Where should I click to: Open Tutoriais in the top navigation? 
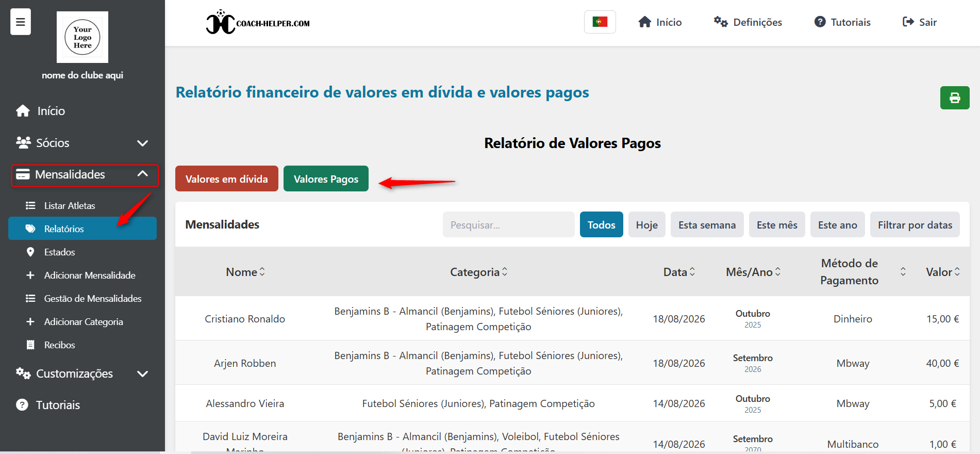842,22
